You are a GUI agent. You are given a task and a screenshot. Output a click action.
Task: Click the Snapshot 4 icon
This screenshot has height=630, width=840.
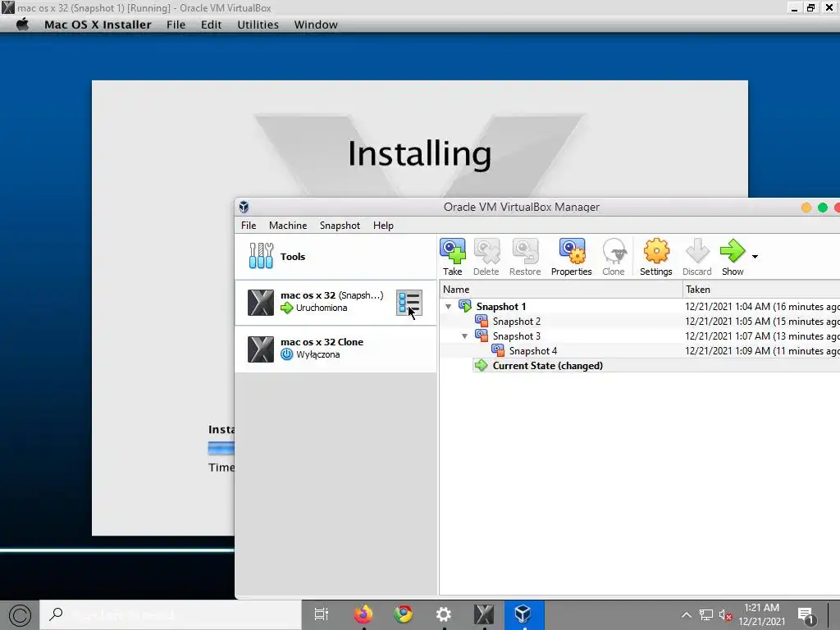(x=498, y=350)
